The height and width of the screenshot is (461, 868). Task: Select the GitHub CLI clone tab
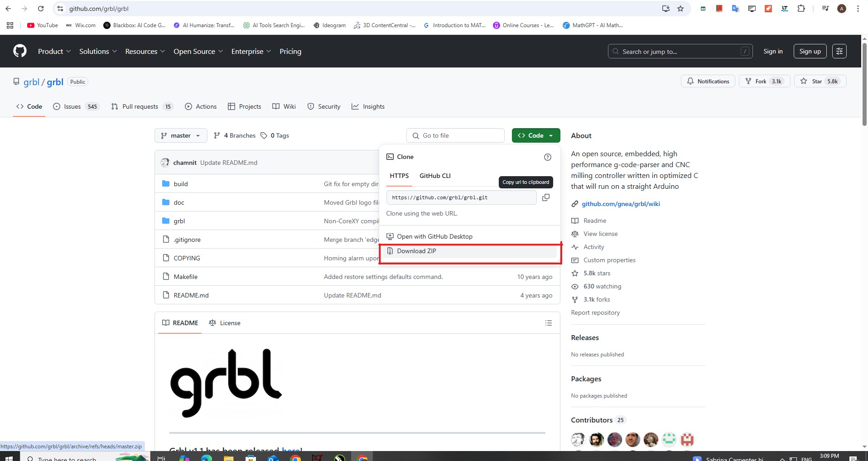(x=435, y=176)
